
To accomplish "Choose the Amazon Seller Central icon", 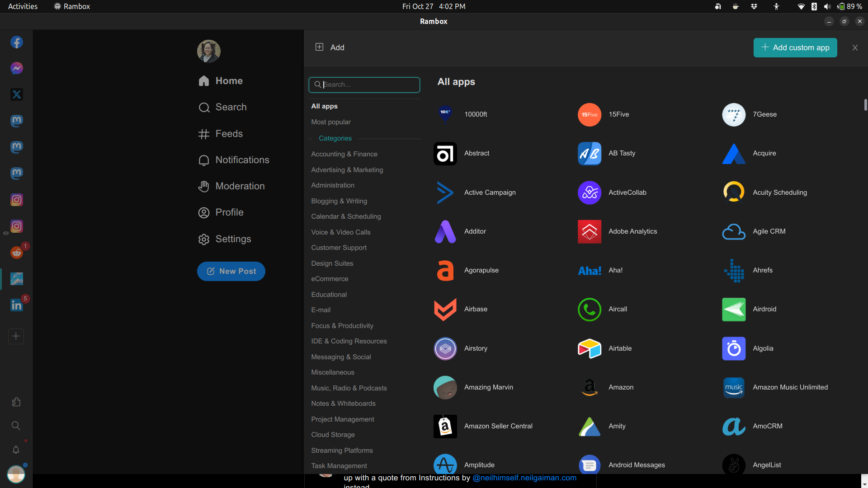I will point(445,427).
